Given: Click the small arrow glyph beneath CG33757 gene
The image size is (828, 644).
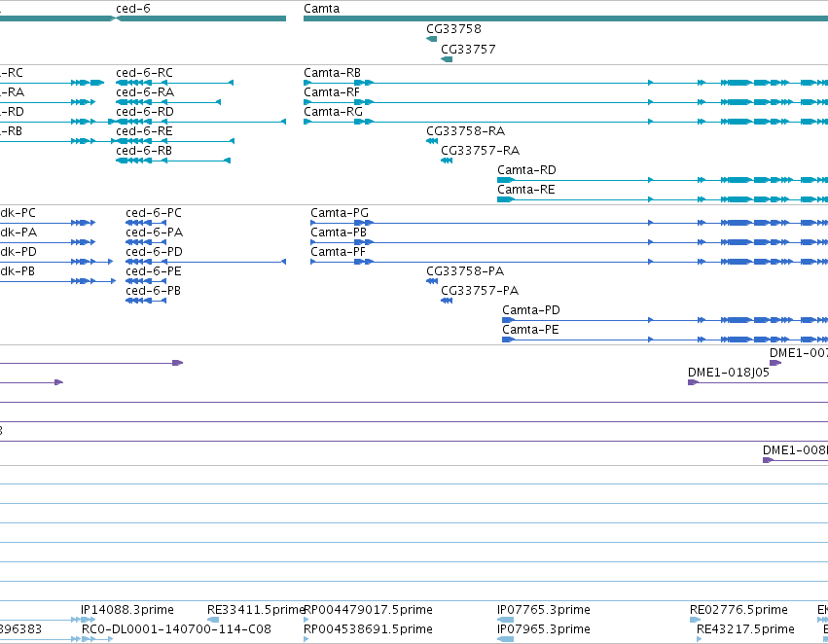Looking at the screenshot, I should [x=447, y=59].
